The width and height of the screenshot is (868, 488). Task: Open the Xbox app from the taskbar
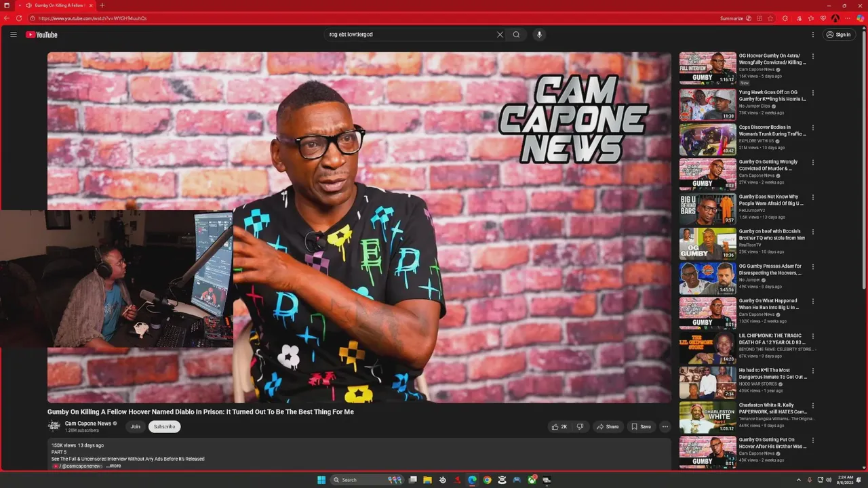[532, 480]
